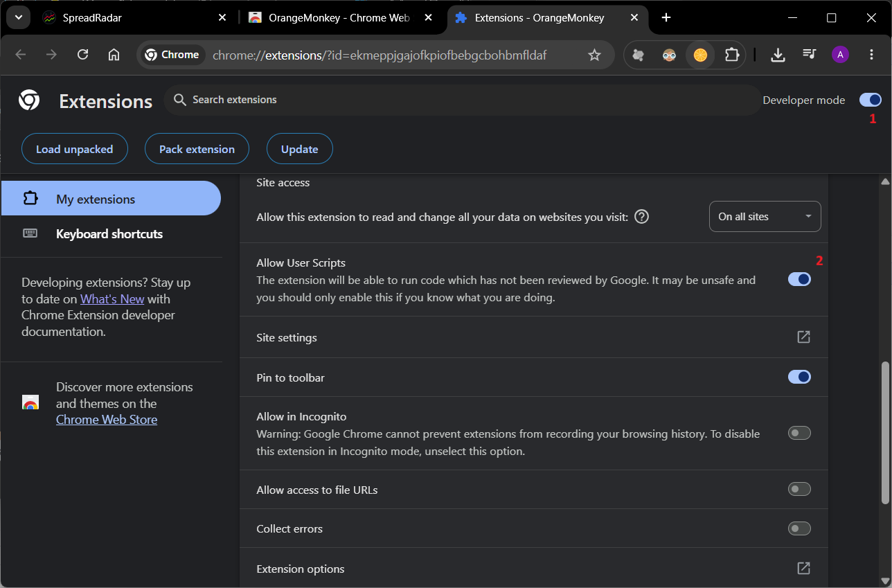
Task: Enable Allow access to file URLs
Action: [x=799, y=489]
